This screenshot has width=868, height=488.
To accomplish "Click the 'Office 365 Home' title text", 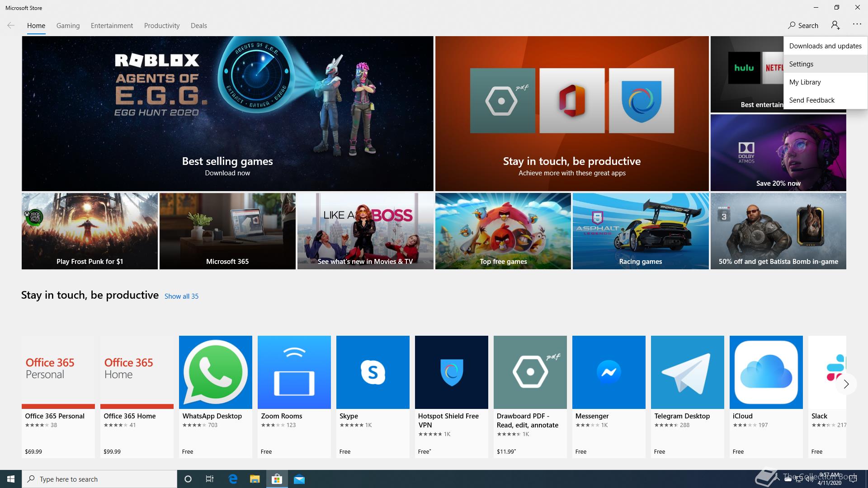I will tap(130, 416).
